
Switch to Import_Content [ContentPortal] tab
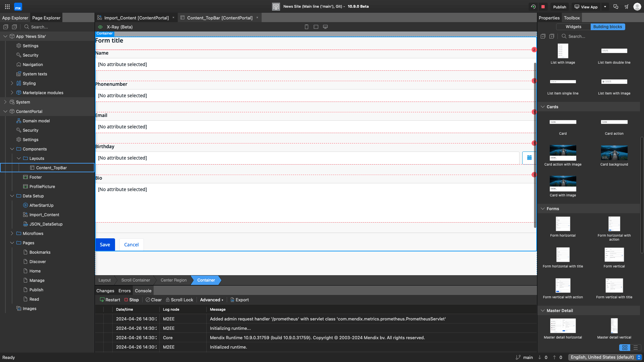136,18
